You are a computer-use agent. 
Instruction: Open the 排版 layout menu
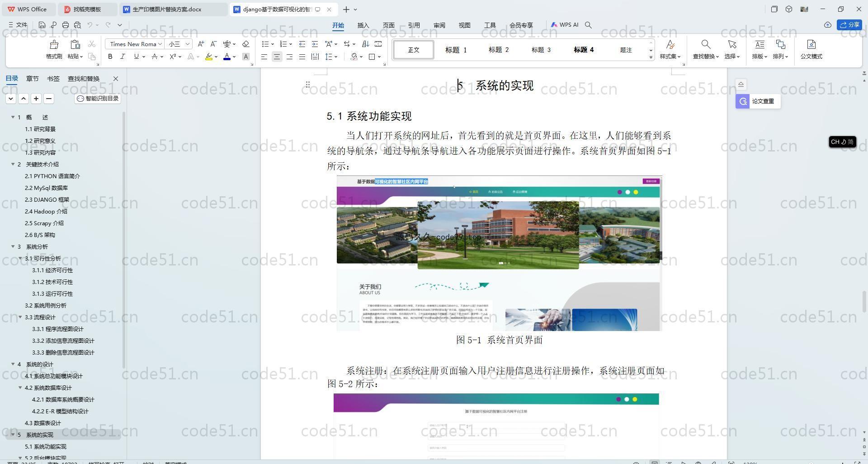pyautogui.click(x=759, y=50)
